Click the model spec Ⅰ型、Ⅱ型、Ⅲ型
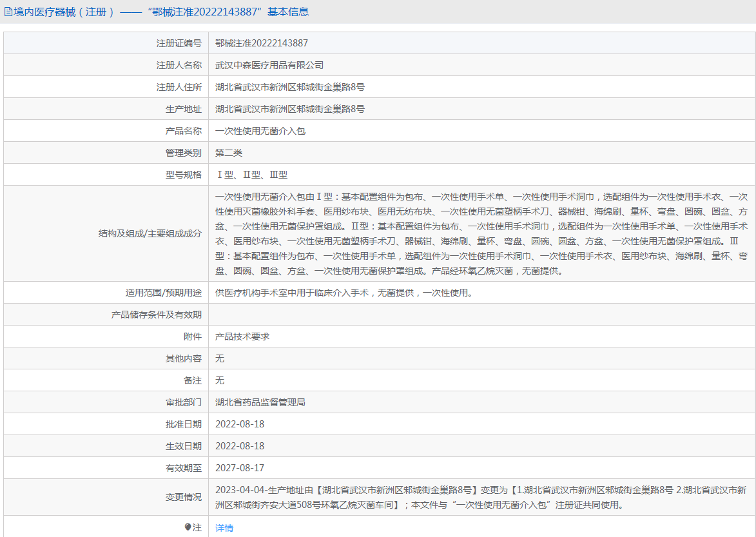 [x=251, y=175]
